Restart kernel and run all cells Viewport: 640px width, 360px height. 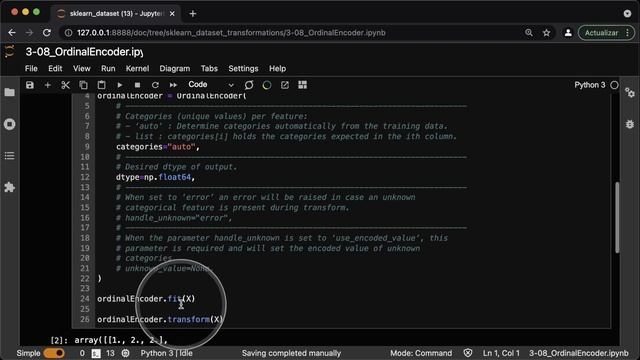click(173, 85)
